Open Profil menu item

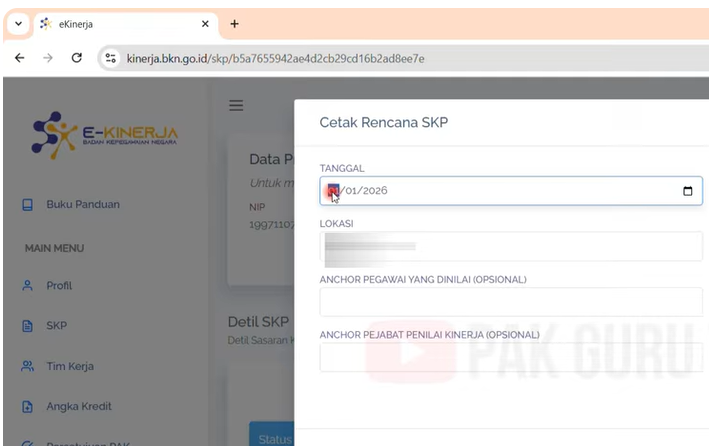(59, 286)
